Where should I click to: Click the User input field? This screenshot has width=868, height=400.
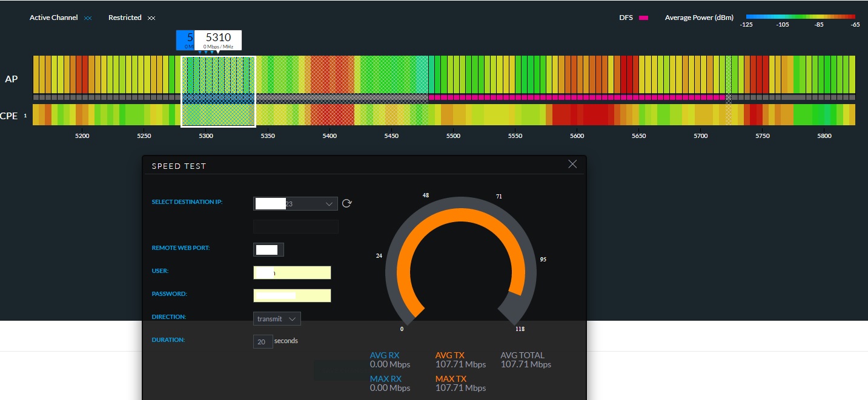point(292,272)
